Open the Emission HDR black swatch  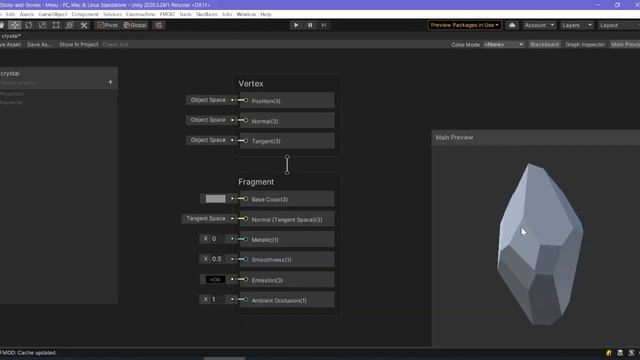(215, 280)
